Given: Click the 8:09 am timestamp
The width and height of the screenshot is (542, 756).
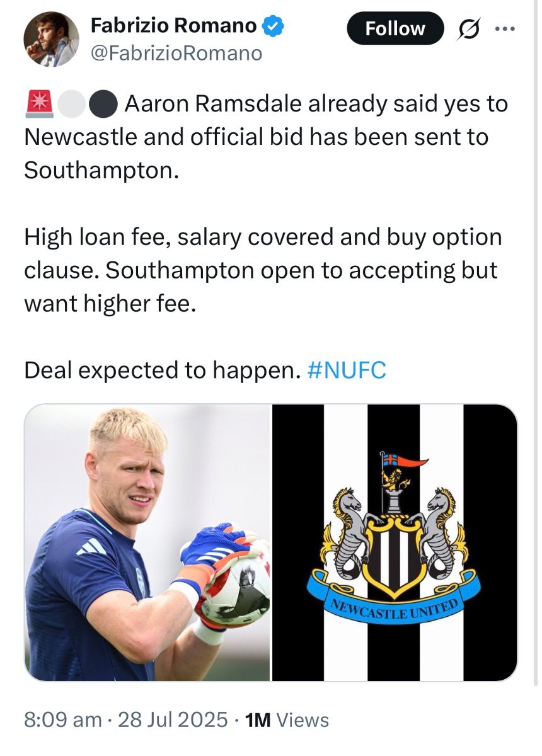Looking at the screenshot, I should coord(62,719).
